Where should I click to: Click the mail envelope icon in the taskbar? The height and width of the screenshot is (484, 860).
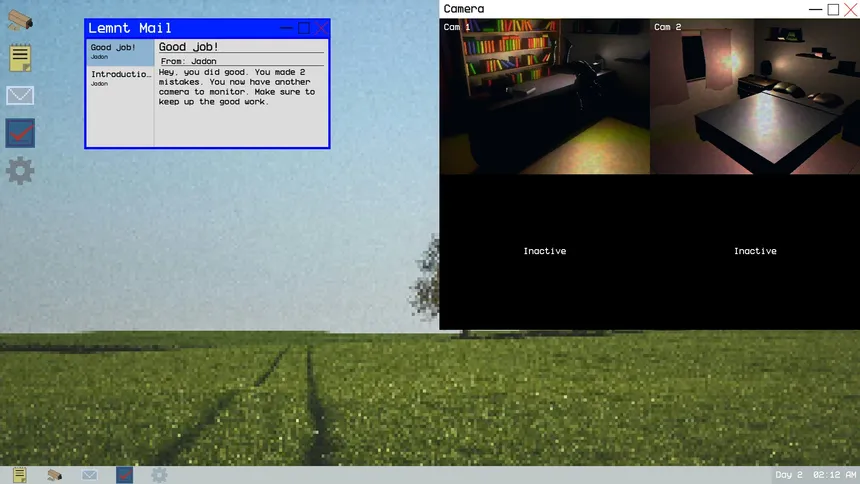(90, 475)
